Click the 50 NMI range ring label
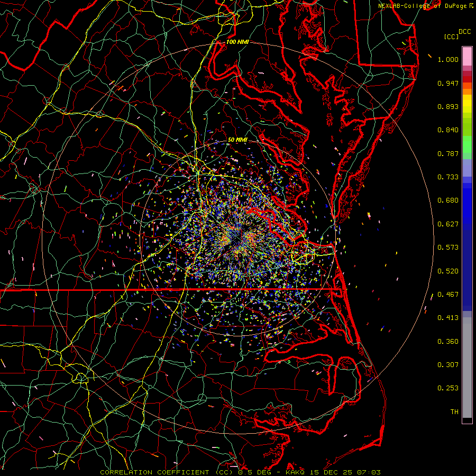 click(x=237, y=140)
